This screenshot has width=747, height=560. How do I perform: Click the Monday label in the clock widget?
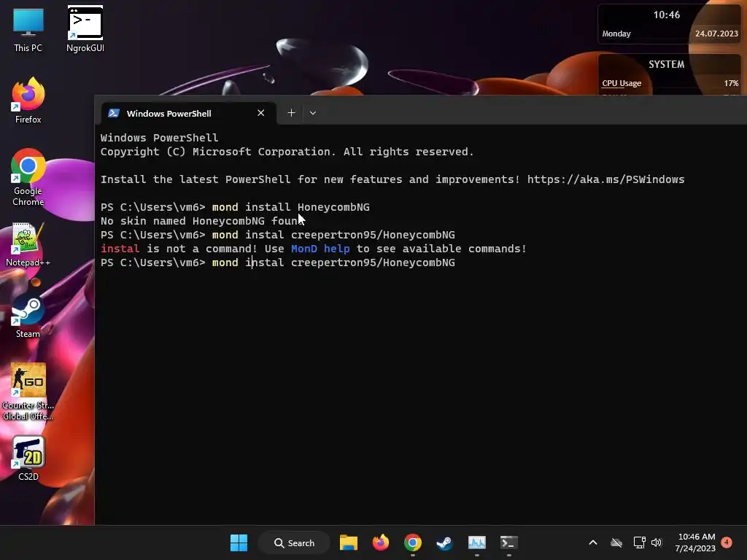(616, 34)
